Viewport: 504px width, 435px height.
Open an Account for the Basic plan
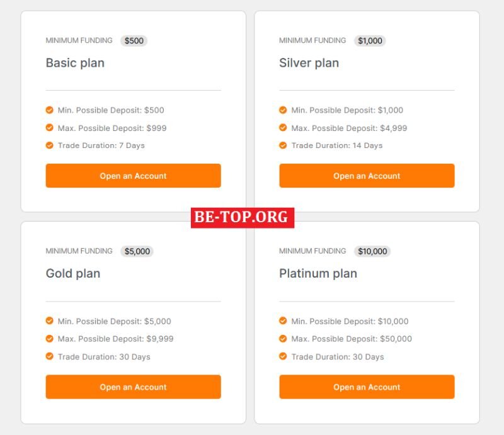click(134, 176)
